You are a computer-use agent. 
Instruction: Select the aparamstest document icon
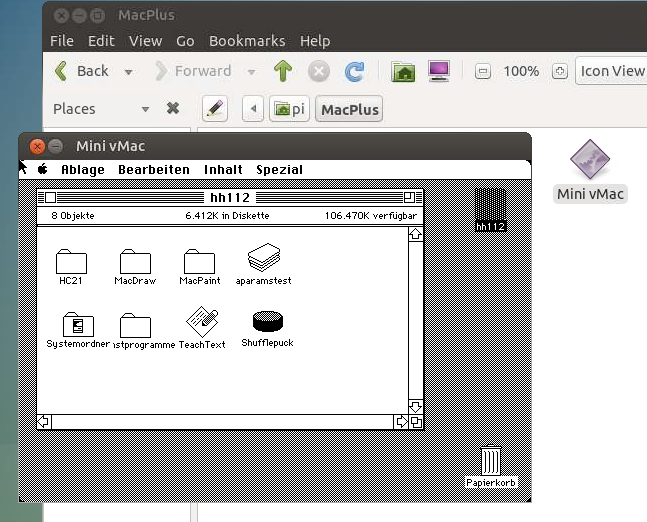264,257
